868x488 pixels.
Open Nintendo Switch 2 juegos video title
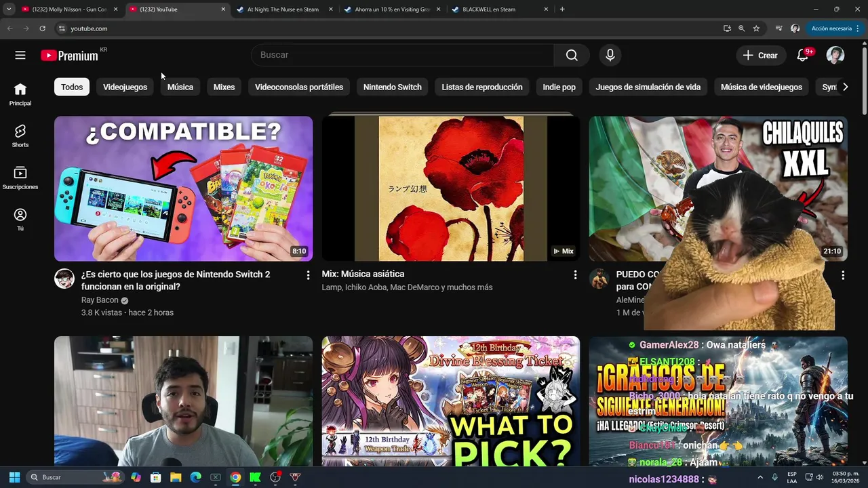coord(176,281)
